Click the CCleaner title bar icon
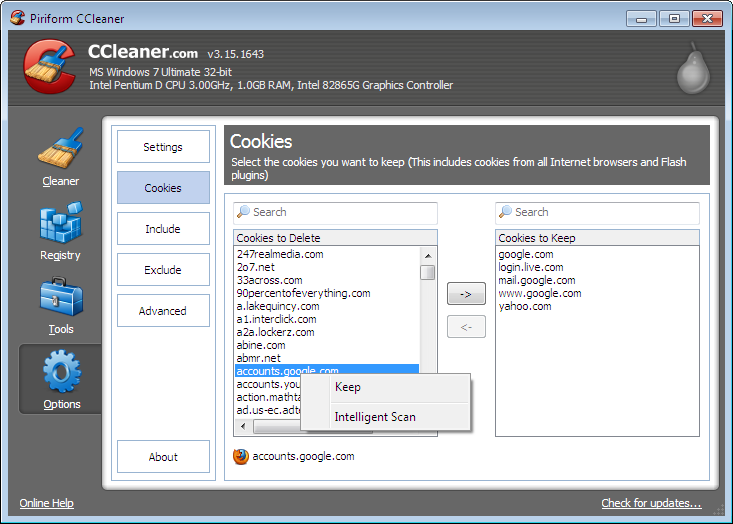733x524 pixels. (17, 18)
